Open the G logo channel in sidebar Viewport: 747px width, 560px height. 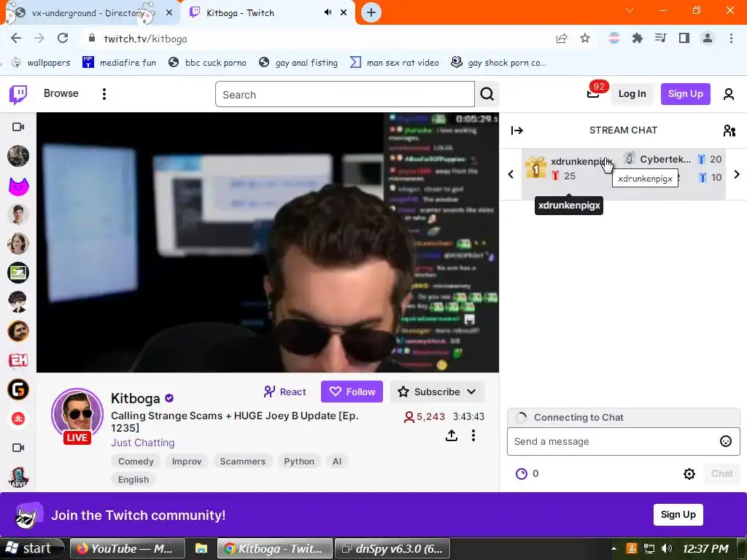tap(18, 389)
